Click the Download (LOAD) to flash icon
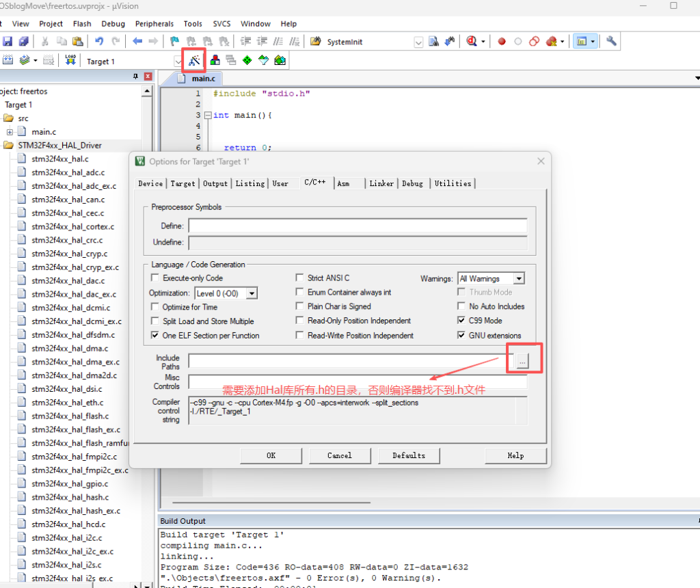This screenshot has width=700, height=588. point(70,61)
